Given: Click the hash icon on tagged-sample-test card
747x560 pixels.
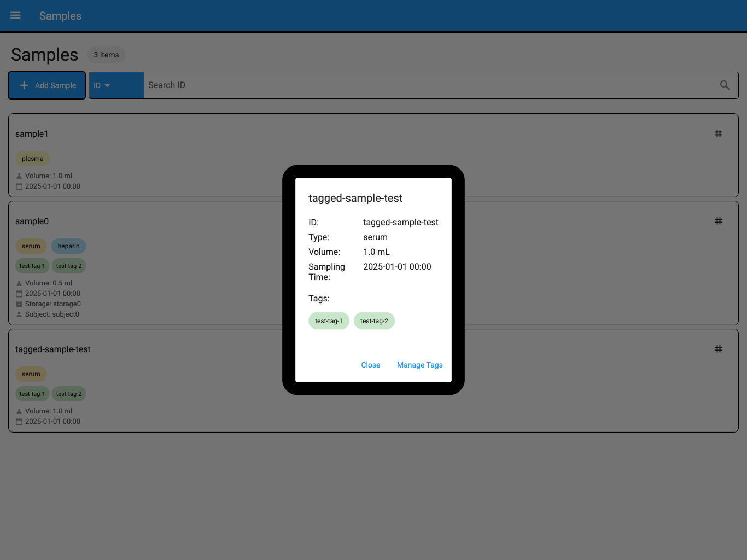Looking at the screenshot, I should click(x=719, y=349).
